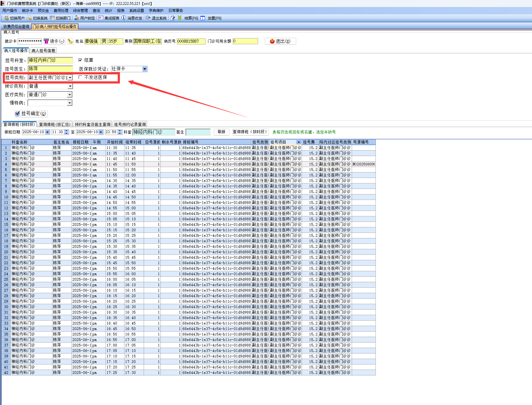Image resolution: width=532 pixels, height=405 pixels.
Task: Click the 挂号确定(Q) confirm registration button
Action: pyautogui.click(x=31, y=114)
